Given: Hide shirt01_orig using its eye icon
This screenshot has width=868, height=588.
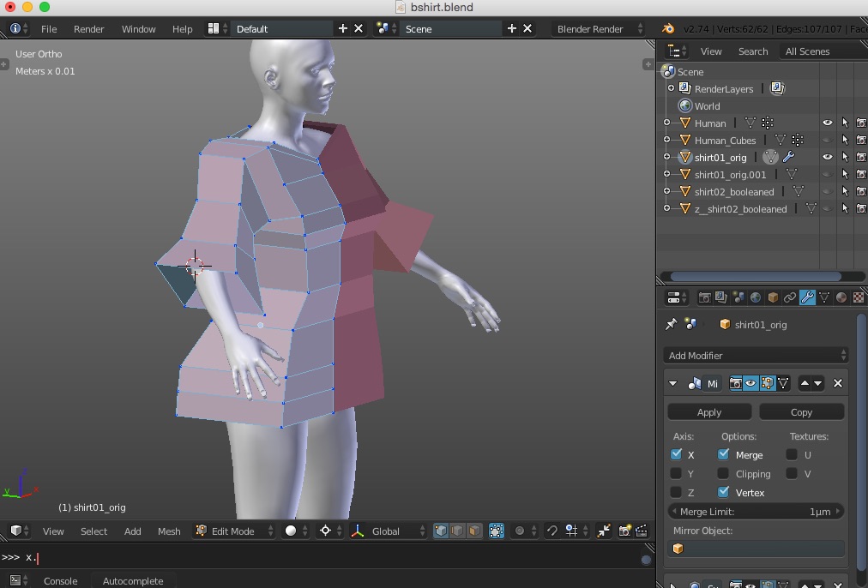Looking at the screenshot, I should pos(827,157).
